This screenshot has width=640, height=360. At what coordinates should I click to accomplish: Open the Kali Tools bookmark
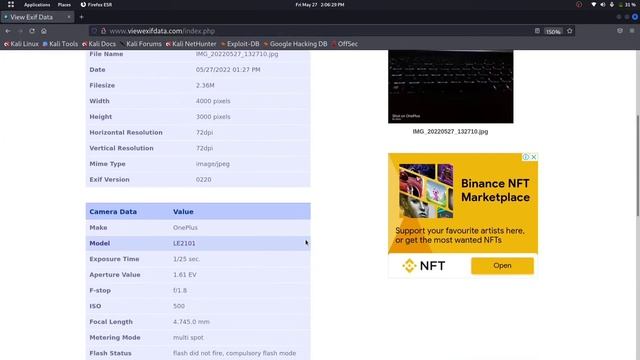pos(60,44)
